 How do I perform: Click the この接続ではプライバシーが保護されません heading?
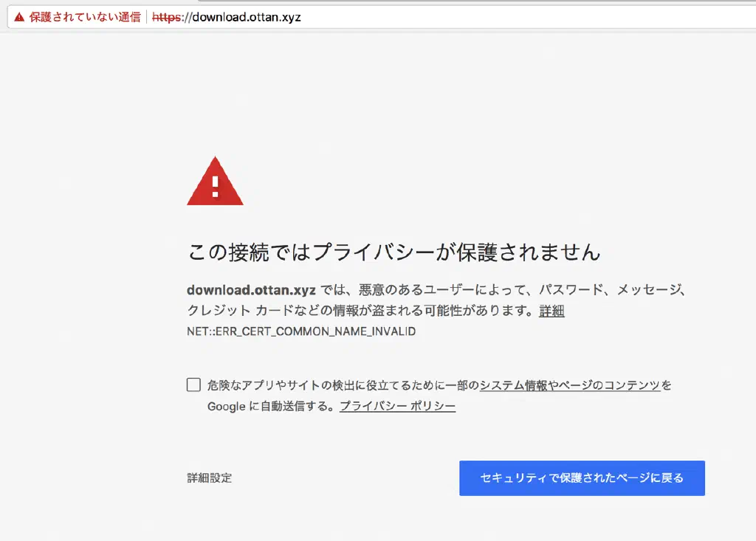pos(394,252)
